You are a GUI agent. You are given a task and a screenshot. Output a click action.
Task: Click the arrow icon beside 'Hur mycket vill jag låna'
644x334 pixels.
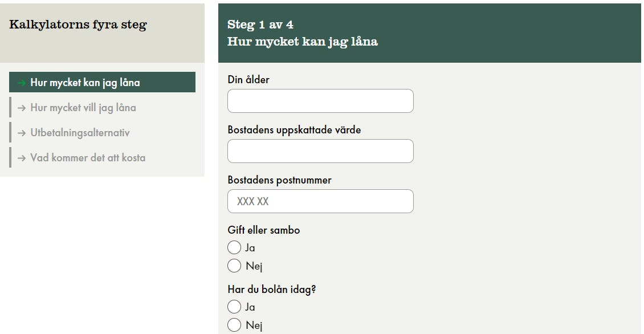click(x=22, y=107)
